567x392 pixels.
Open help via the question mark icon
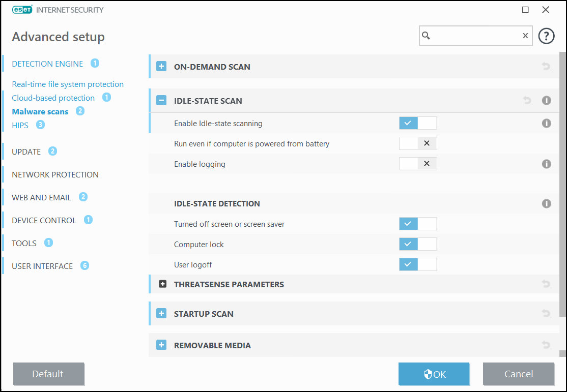click(546, 36)
